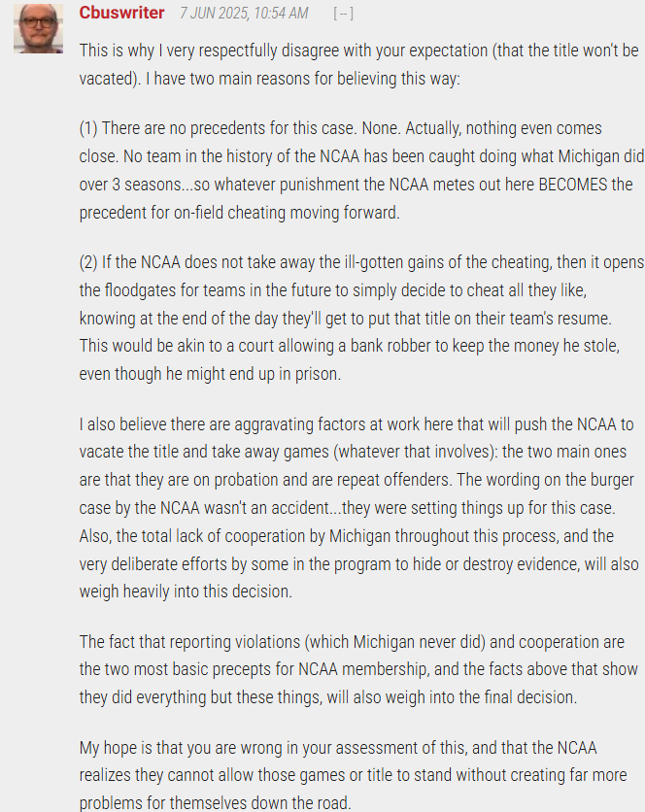Click the "(2)" reason marker

click(88, 262)
